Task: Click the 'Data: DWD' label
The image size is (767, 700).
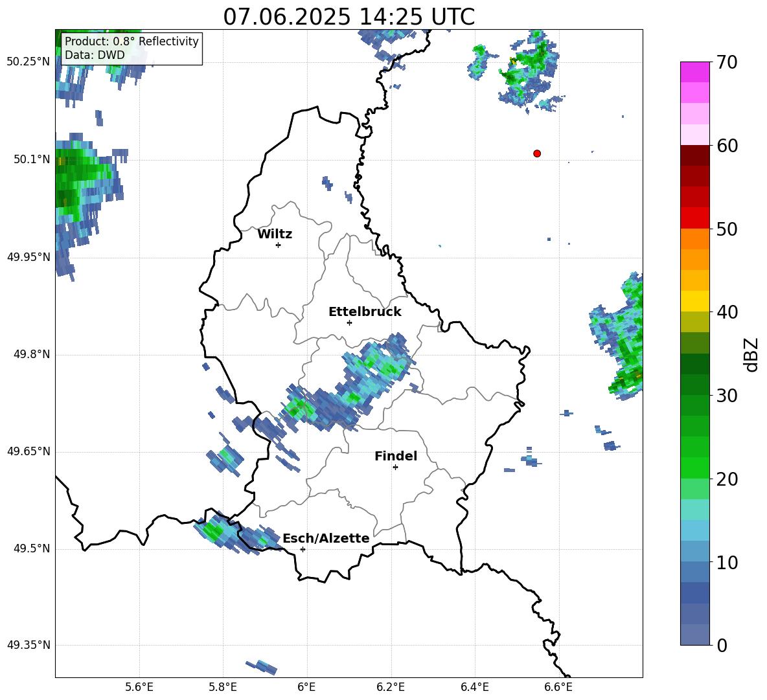Action: pyautogui.click(x=95, y=55)
